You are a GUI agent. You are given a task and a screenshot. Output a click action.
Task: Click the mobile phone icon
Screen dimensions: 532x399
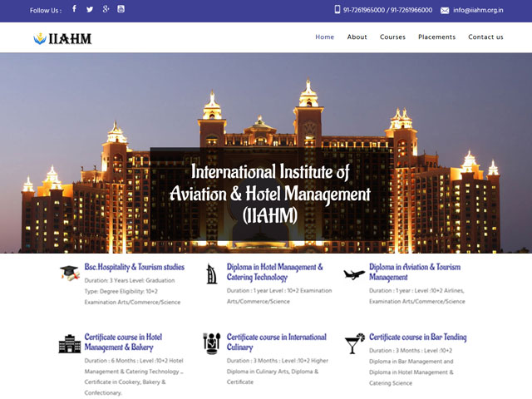point(337,9)
